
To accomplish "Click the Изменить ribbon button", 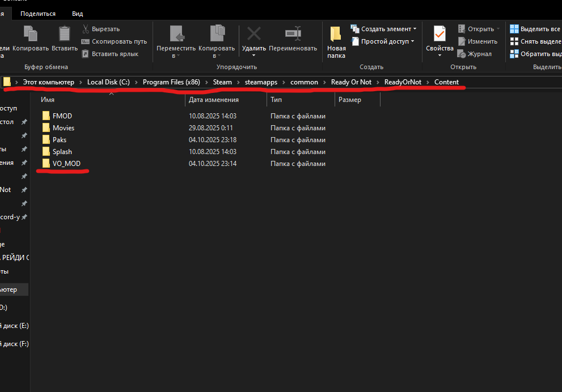I will 478,41.
